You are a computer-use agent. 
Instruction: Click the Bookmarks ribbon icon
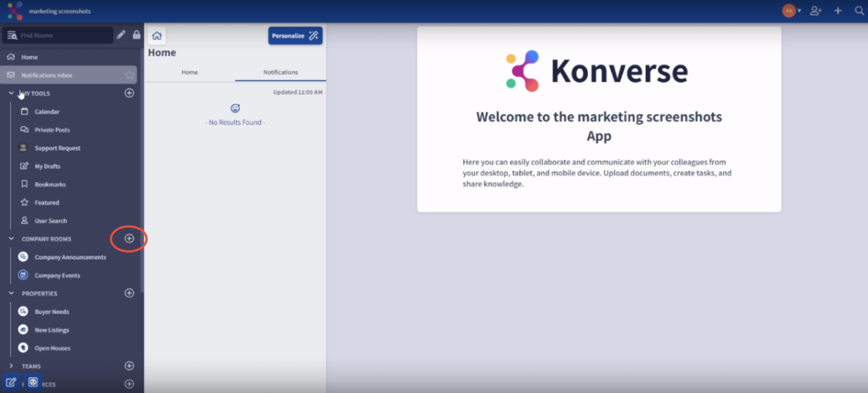pyautogui.click(x=24, y=184)
